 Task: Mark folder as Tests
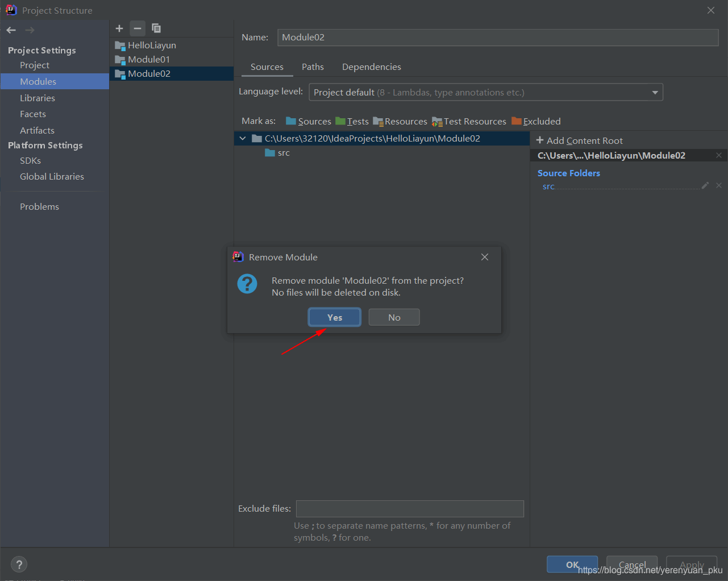click(x=352, y=121)
